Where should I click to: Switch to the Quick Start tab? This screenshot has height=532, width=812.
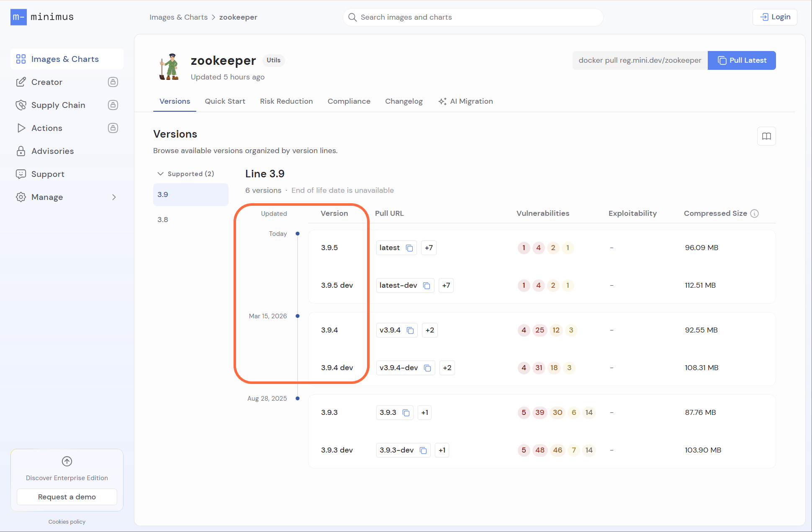(225, 102)
